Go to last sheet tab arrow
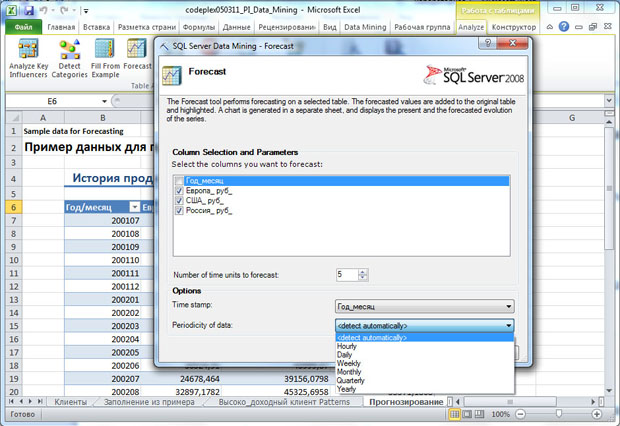Viewport: 620px width, 426px height. (x=40, y=401)
